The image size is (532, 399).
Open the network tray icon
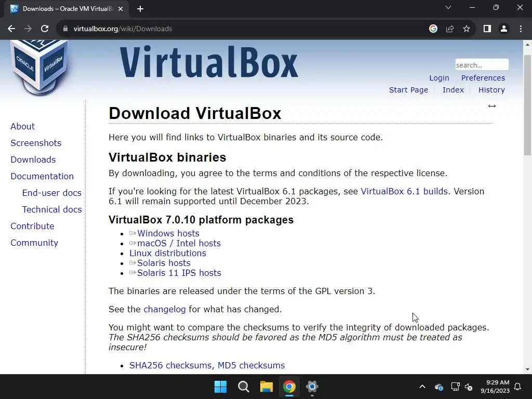(x=455, y=387)
